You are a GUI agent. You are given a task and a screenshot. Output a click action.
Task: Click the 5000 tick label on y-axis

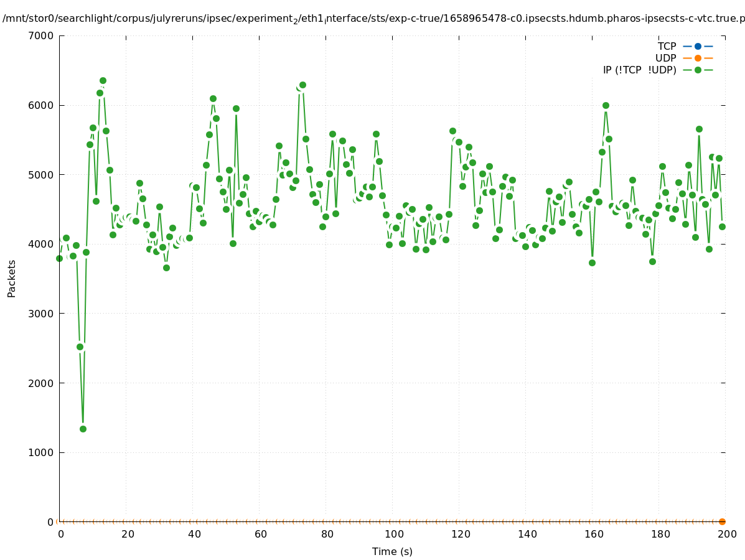tap(42, 175)
